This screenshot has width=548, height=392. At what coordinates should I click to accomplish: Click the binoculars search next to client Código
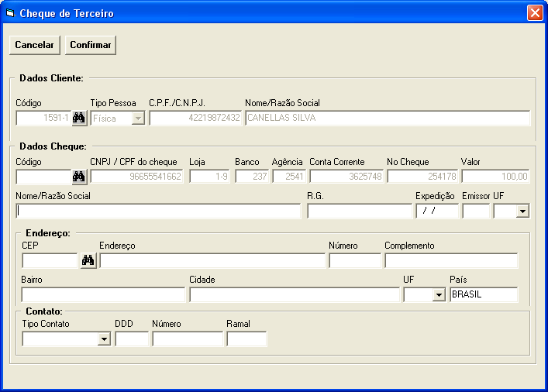pyautogui.click(x=79, y=118)
